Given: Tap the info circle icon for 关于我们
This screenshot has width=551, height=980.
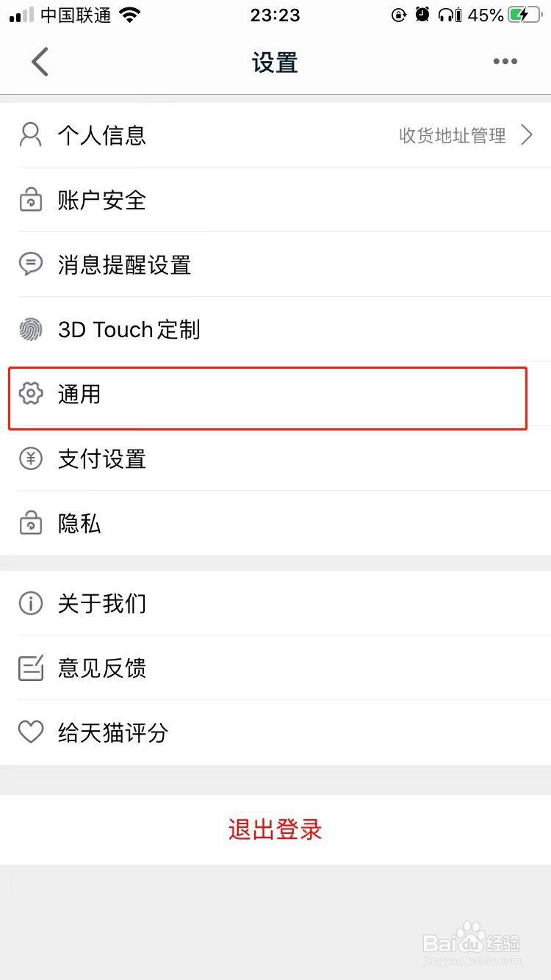Looking at the screenshot, I should click(30, 603).
